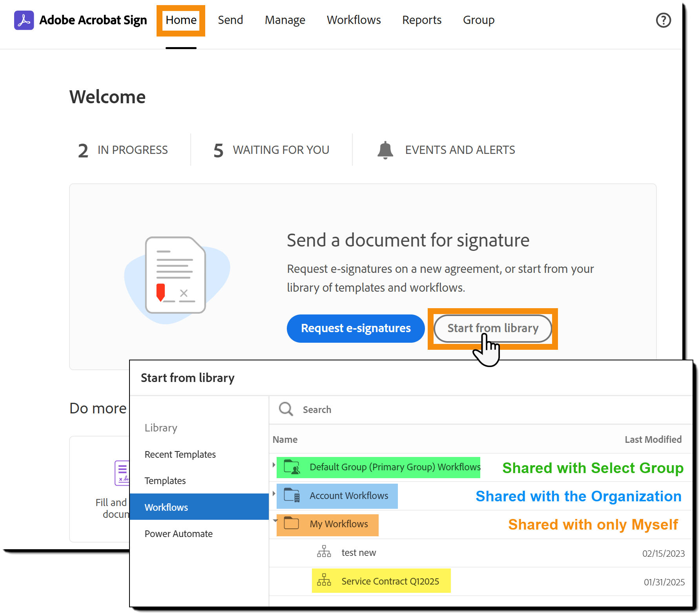The height and width of the screenshot is (614, 700).
Task: Expand the Default Group Workflows folder
Action: (273, 464)
